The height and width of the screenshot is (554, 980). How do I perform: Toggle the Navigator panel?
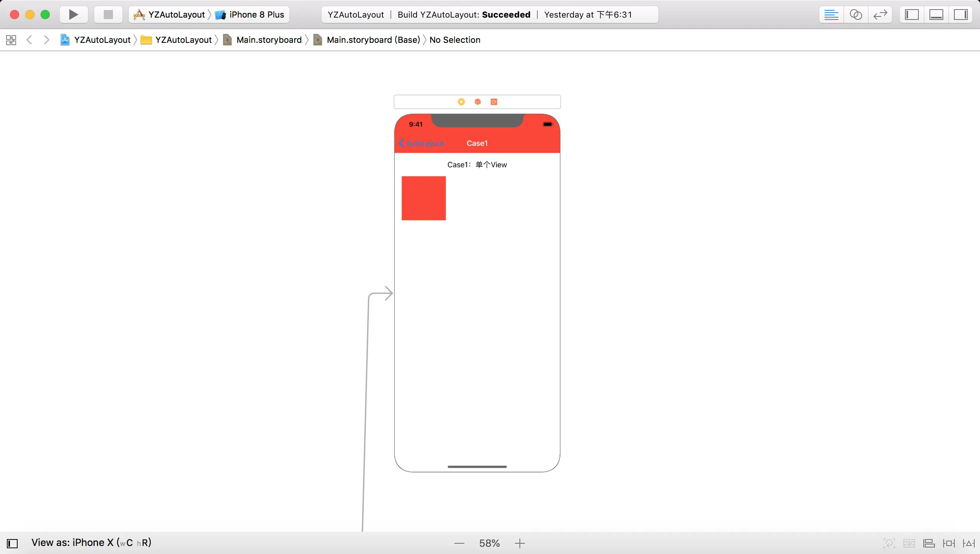911,15
